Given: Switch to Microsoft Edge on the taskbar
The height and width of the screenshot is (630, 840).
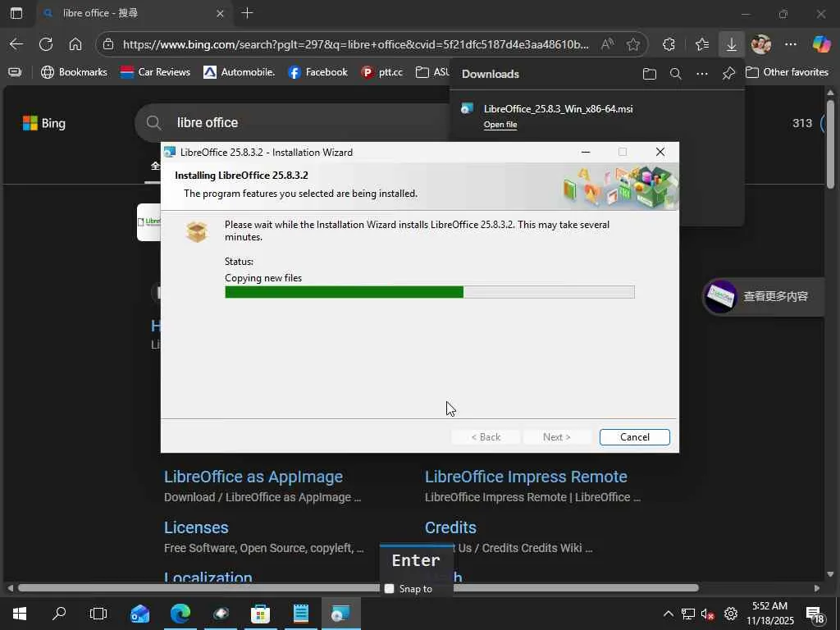Looking at the screenshot, I should pyautogui.click(x=180, y=614).
